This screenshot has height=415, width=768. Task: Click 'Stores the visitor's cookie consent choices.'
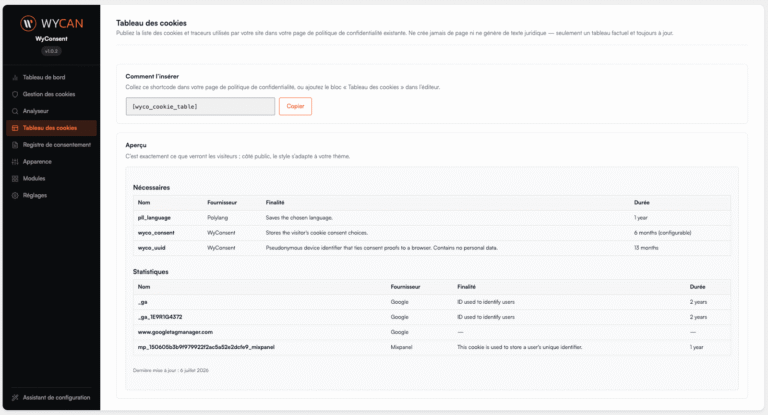click(x=317, y=233)
